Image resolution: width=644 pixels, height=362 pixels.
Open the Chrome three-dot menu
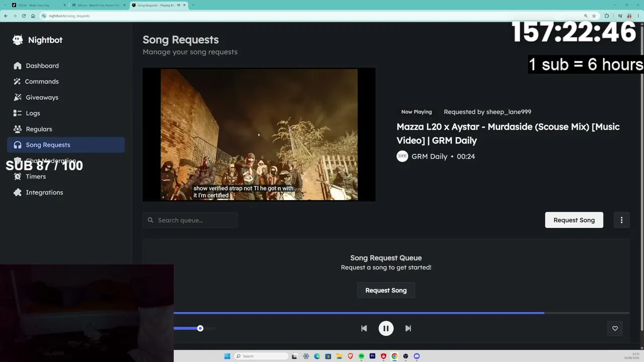point(639,16)
